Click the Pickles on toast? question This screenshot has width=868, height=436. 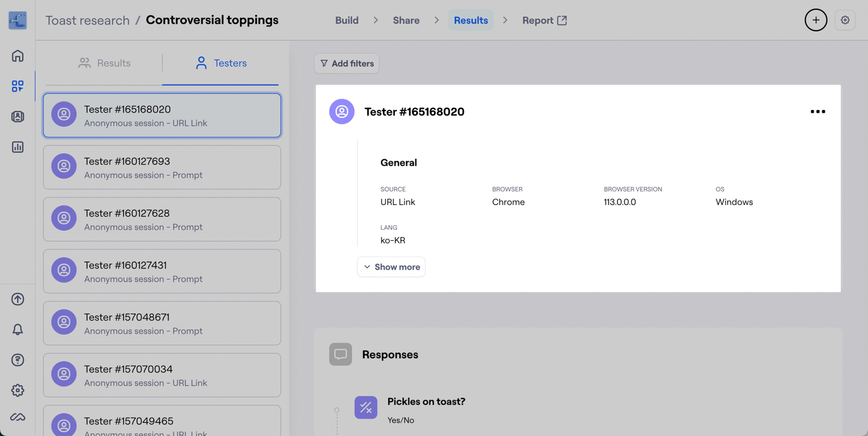(426, 402)
